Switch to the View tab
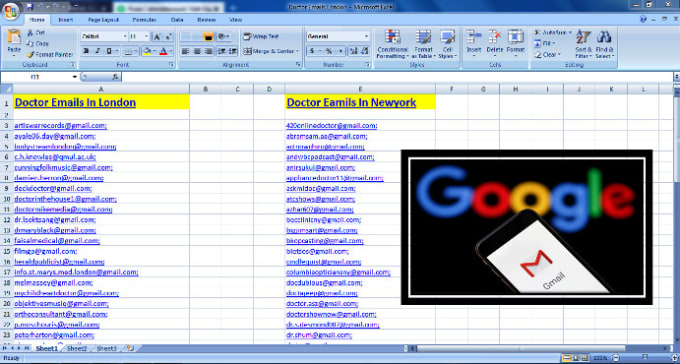680x364 pixels. pyautogui.click(x=235, y=20)
